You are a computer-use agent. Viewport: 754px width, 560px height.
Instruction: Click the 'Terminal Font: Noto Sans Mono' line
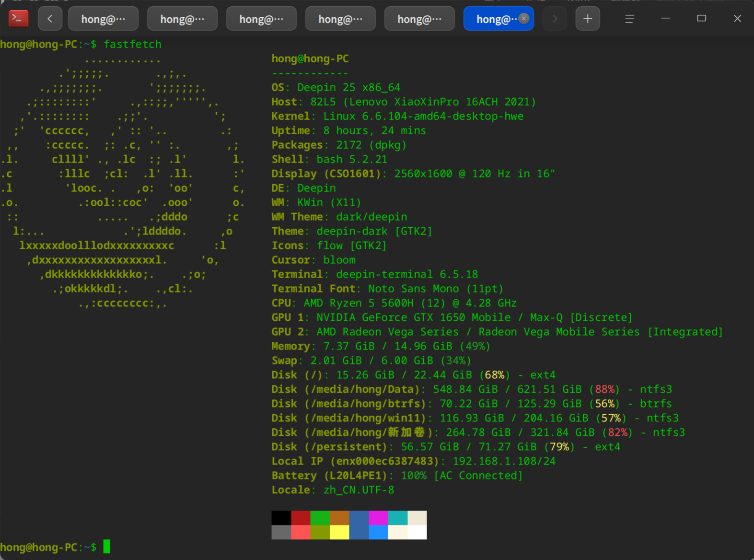tap(387, 289)
